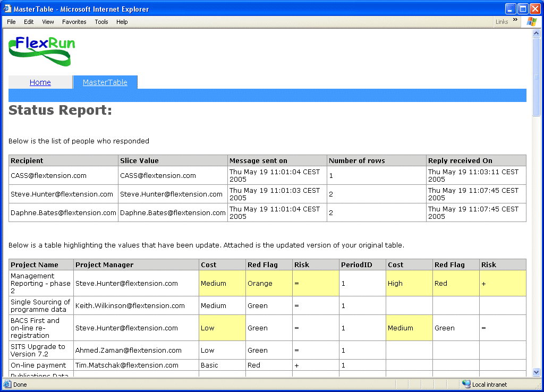This screenshot has height=392, width=544.
Task: Click the FlexRun logo
Action: tap(41, 51)
